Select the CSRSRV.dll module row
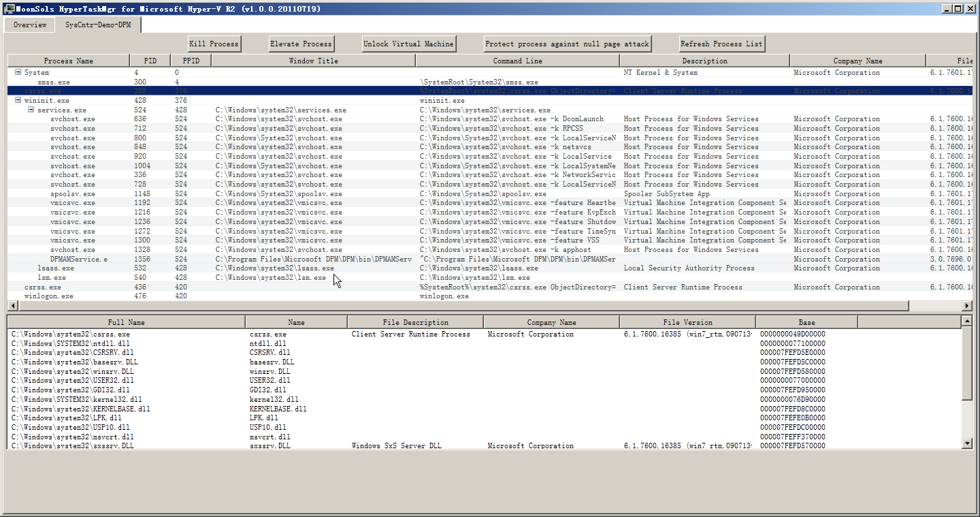The height and width of the screenshot is (517, 980). 485,352
